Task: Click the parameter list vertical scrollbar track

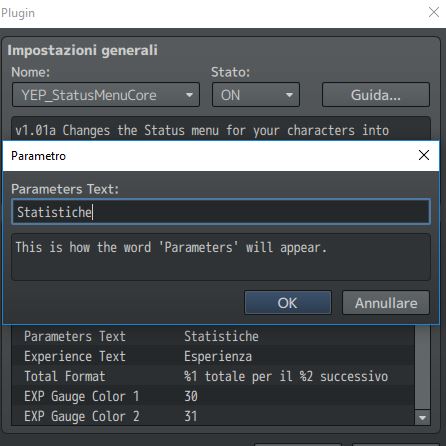Action: [422, 368]
